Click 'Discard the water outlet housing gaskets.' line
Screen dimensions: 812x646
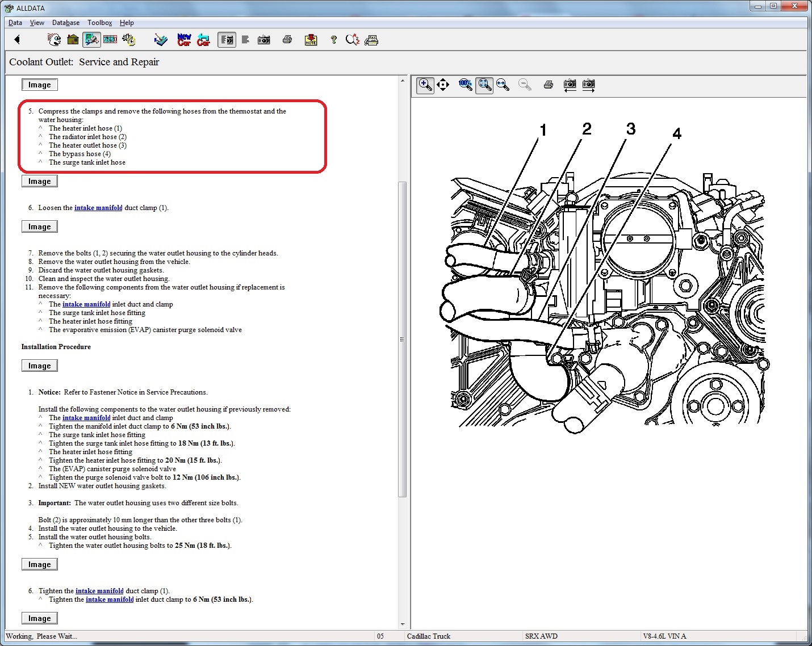(x=101, y=270)
